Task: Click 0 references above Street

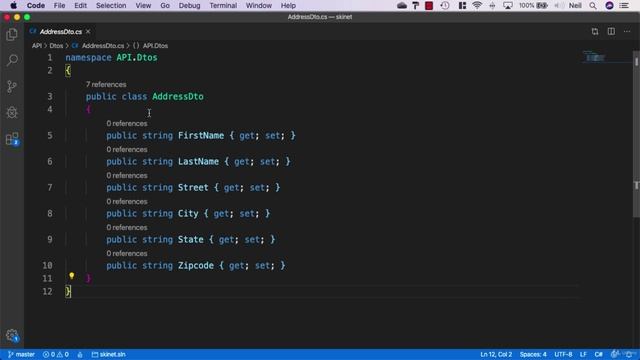Action: [127, 176]
